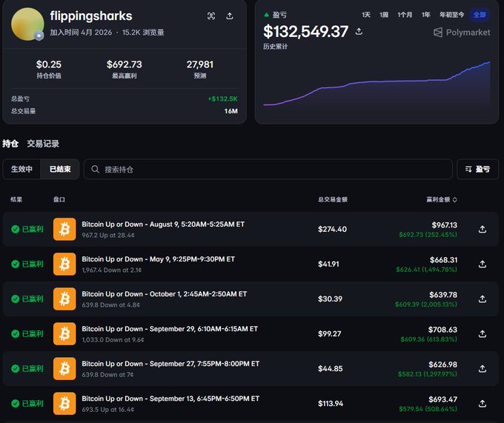Click the won checkmark on August 9 row
504x423 pixels.
[x=15, y=230]
